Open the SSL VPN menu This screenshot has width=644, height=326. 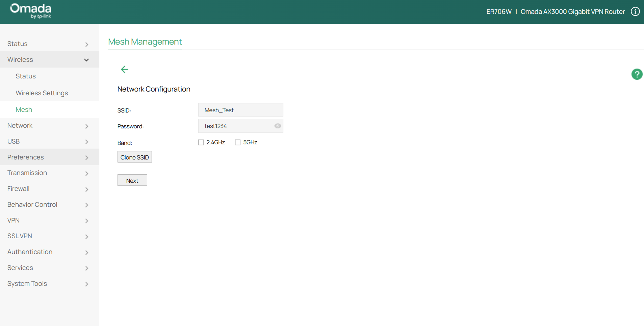coord(19,236)
